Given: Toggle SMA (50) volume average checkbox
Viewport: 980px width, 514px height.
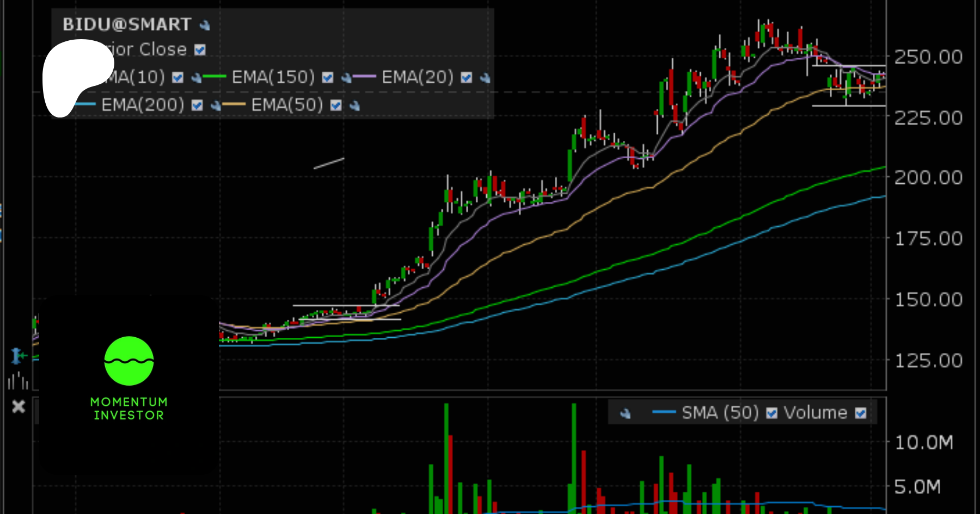Looking at the screenshot, I should [771, 413].
